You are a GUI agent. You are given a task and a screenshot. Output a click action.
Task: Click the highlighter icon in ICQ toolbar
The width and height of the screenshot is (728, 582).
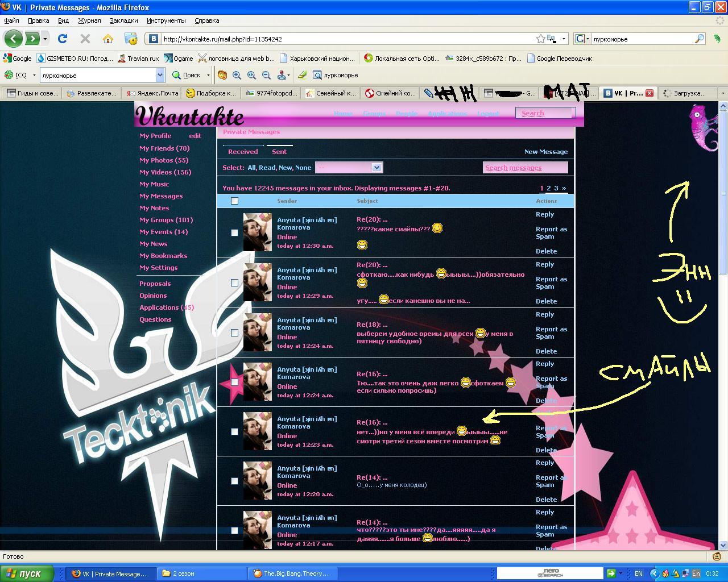pyautogui.click(x=303, y=75)
